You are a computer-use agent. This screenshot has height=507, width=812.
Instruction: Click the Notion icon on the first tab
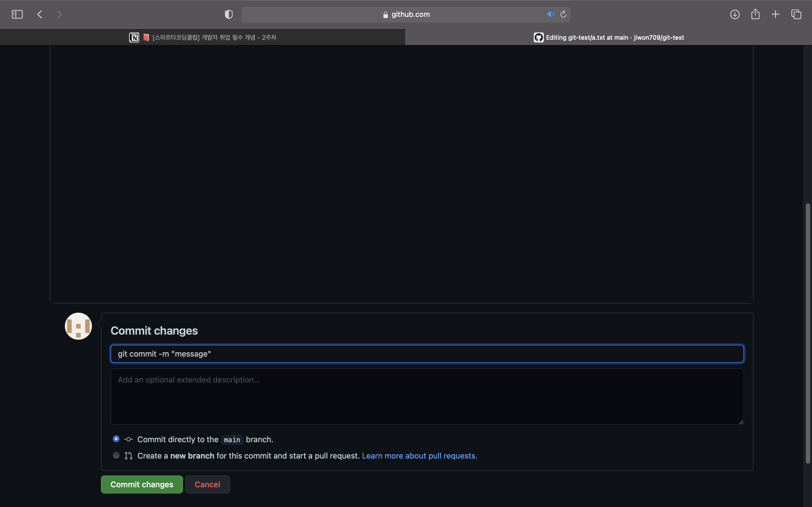pyautogui.click(x=134, y=37)
